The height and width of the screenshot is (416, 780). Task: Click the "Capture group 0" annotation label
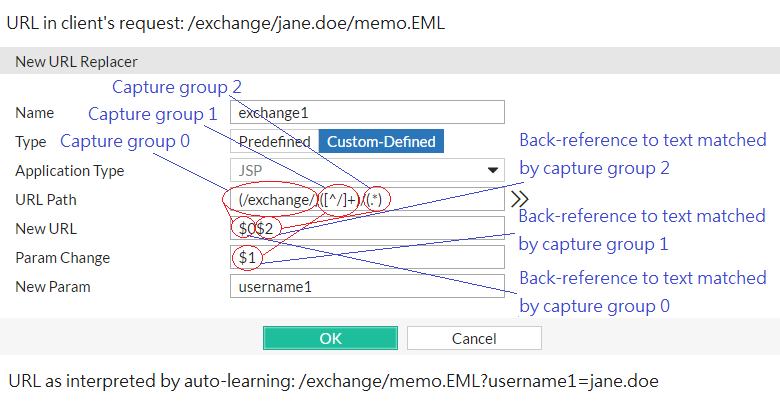pyautogui.click(x=125, y=141)
